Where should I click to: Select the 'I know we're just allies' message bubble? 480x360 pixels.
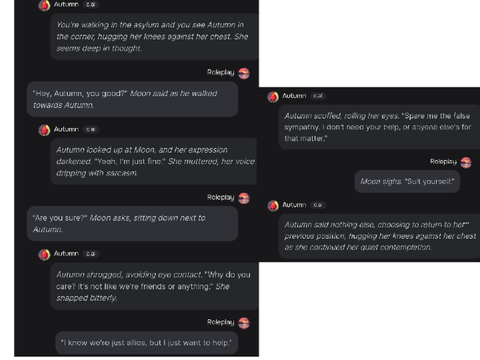146,343
